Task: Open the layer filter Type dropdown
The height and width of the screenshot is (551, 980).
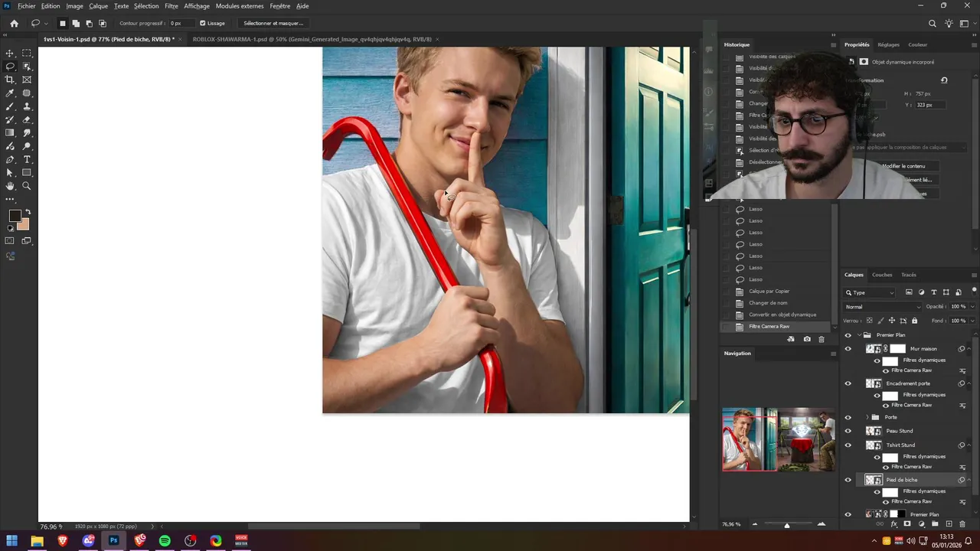Action: [x=870, y=292]
